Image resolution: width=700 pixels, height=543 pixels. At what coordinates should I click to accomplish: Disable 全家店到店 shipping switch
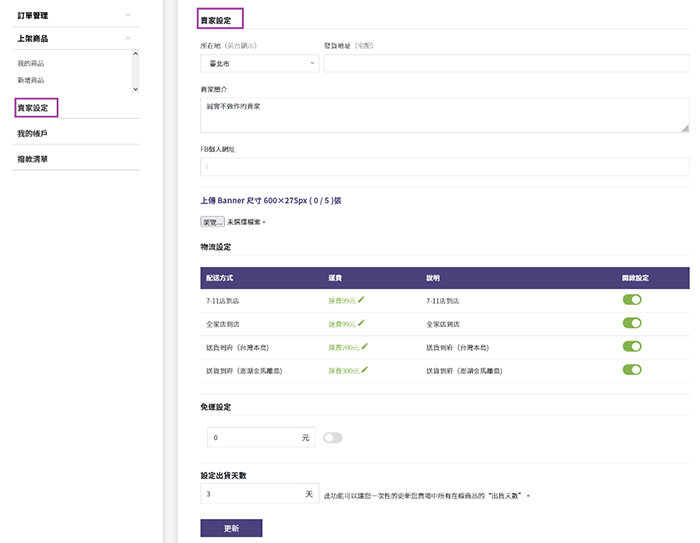pyautogui.click(x=631, y=323)
